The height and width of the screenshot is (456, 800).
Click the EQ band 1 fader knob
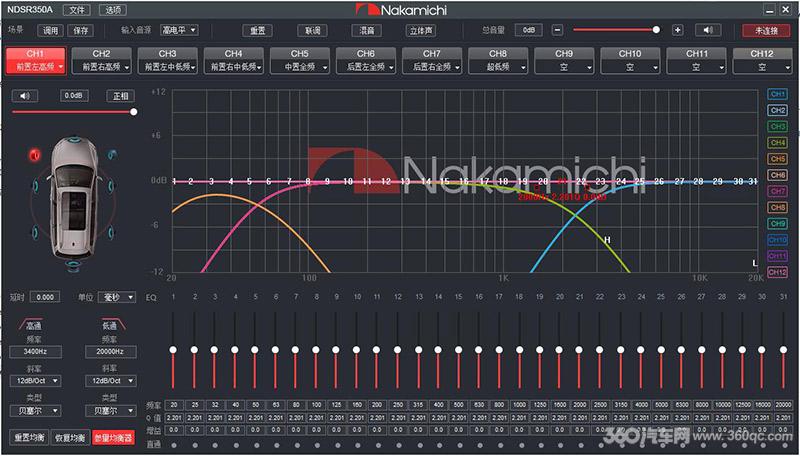tap(173, 350)
